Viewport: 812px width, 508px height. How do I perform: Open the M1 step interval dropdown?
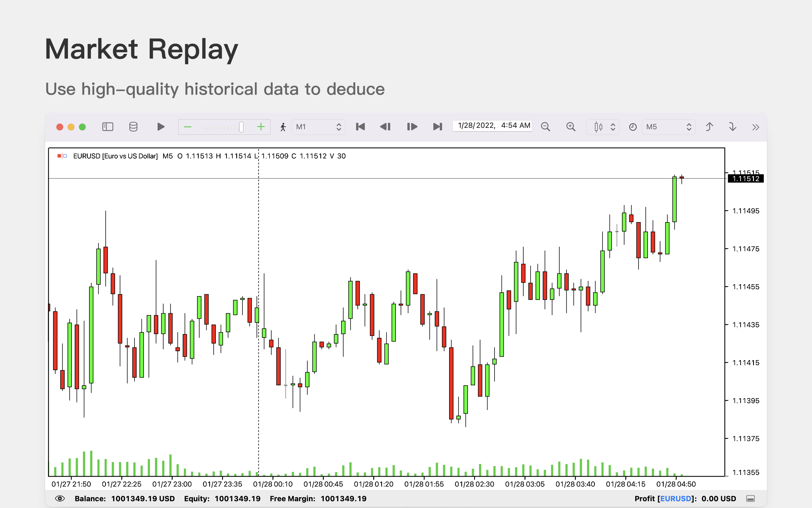[318, 127]
